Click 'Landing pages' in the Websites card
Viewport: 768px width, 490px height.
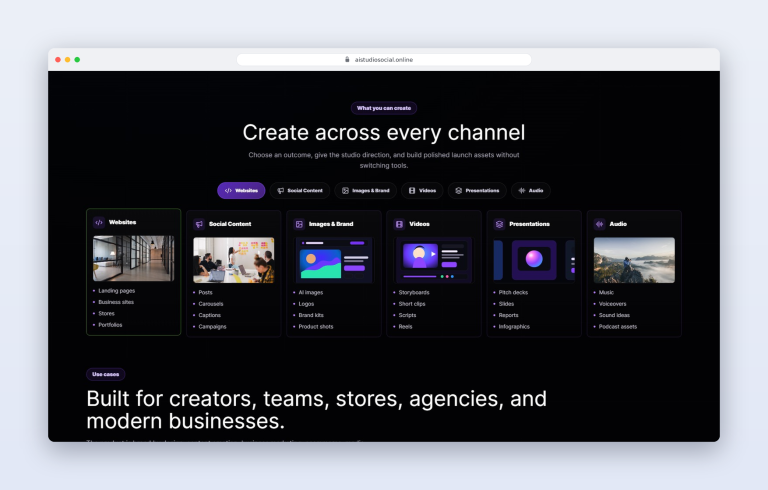pos(117,291)
